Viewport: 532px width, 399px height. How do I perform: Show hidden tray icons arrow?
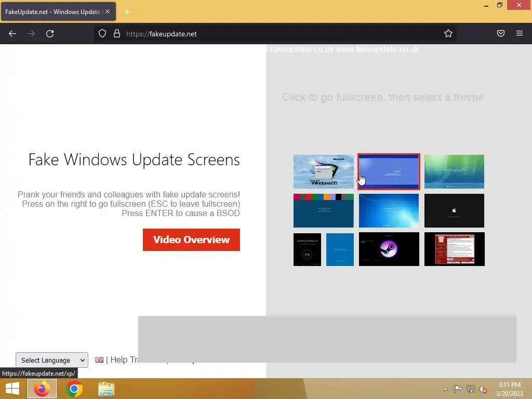coord(445,389)
